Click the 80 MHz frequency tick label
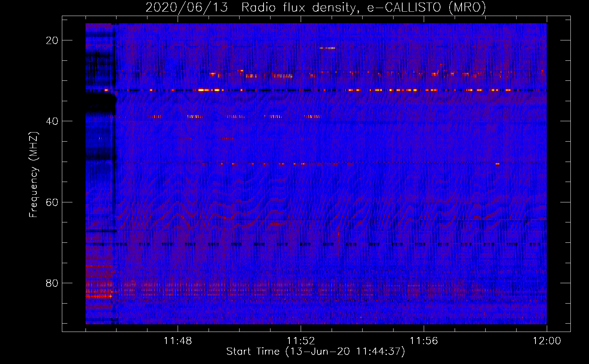589x364 pixels. (x=52, y=283)
